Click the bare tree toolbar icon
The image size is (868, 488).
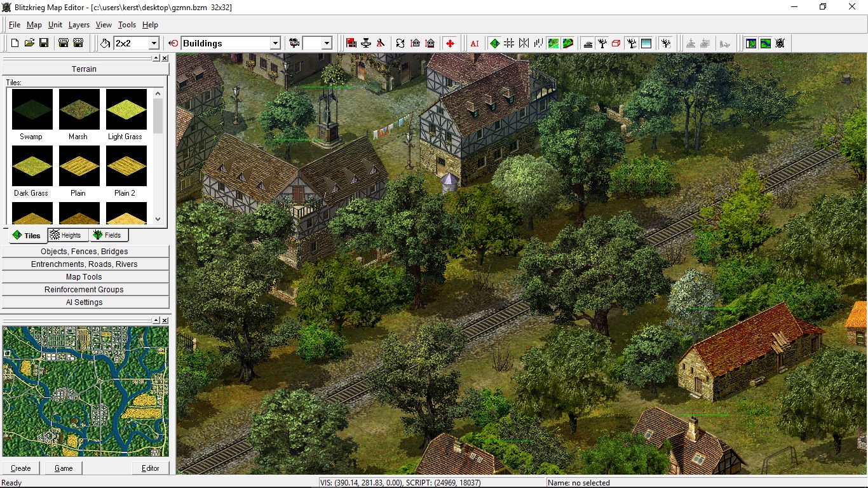pos(602,43)
